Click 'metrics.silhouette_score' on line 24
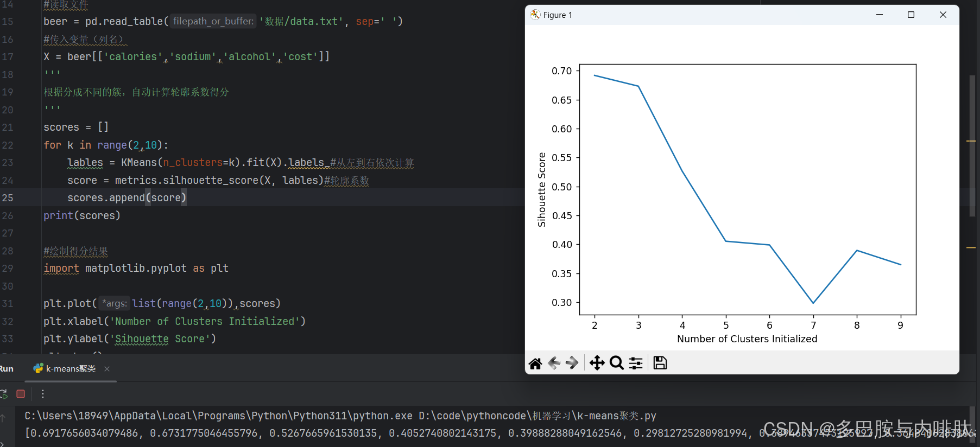Screen dimensions: 980x447 pos(186,180)
